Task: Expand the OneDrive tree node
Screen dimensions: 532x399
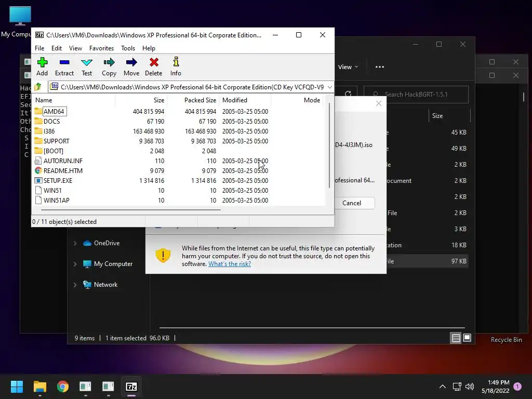Action: (x=75, y=243)
